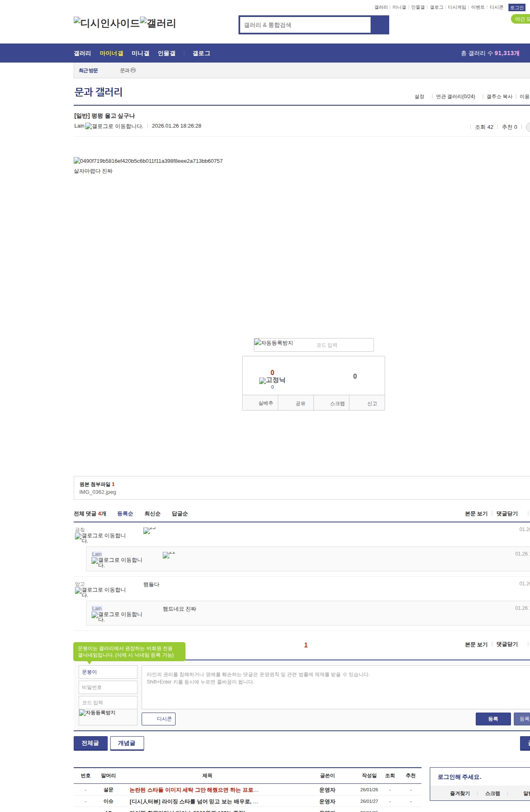Click the gray 0 downvote count in the vote box

(355, 376)
